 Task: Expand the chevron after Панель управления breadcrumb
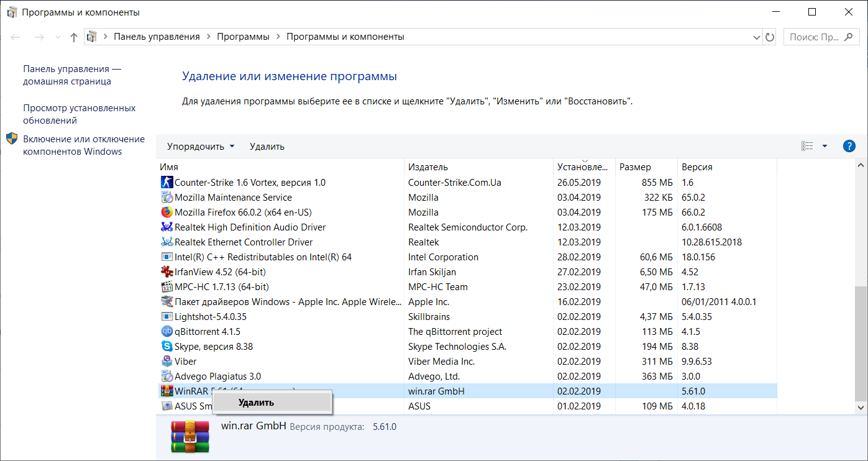(208, 37)
